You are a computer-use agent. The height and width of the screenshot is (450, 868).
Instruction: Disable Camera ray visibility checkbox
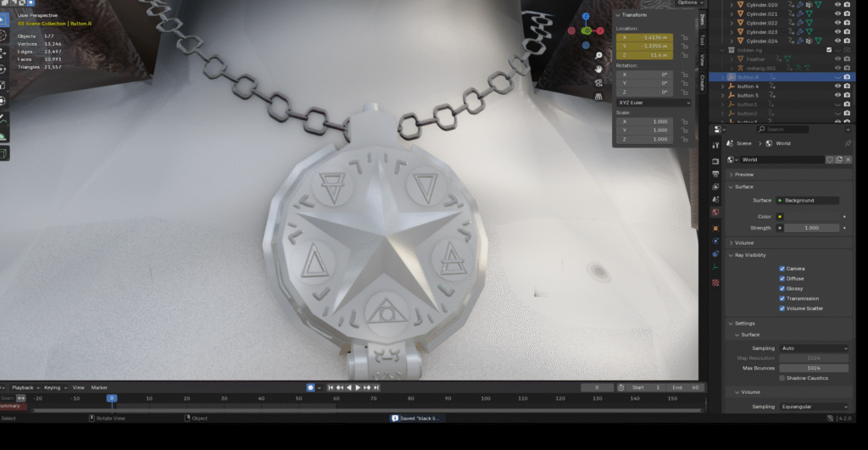coord(782,269)
